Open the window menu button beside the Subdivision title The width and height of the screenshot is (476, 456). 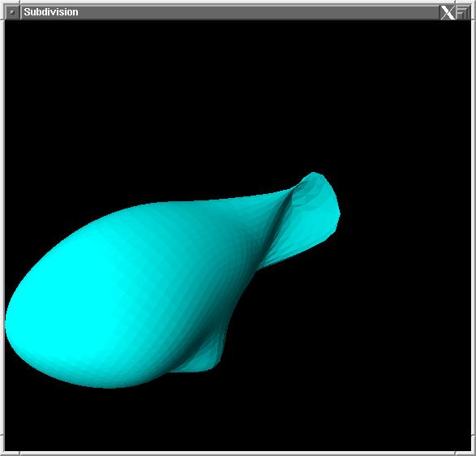[12, 12]
